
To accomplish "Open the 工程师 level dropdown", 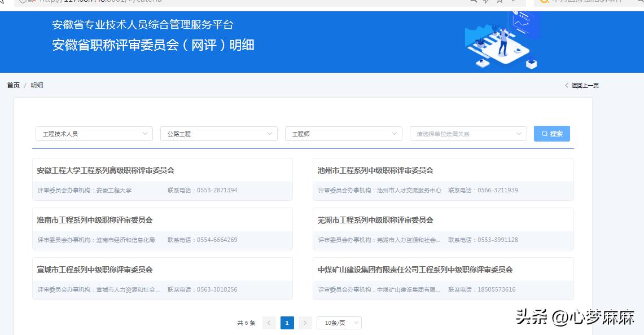I will [343, 134].
